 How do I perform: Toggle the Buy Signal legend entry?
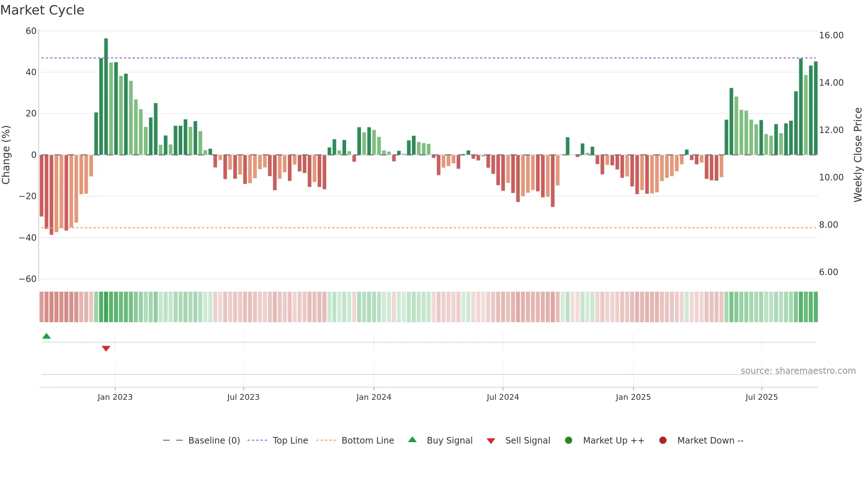click(x=441, y=440)
